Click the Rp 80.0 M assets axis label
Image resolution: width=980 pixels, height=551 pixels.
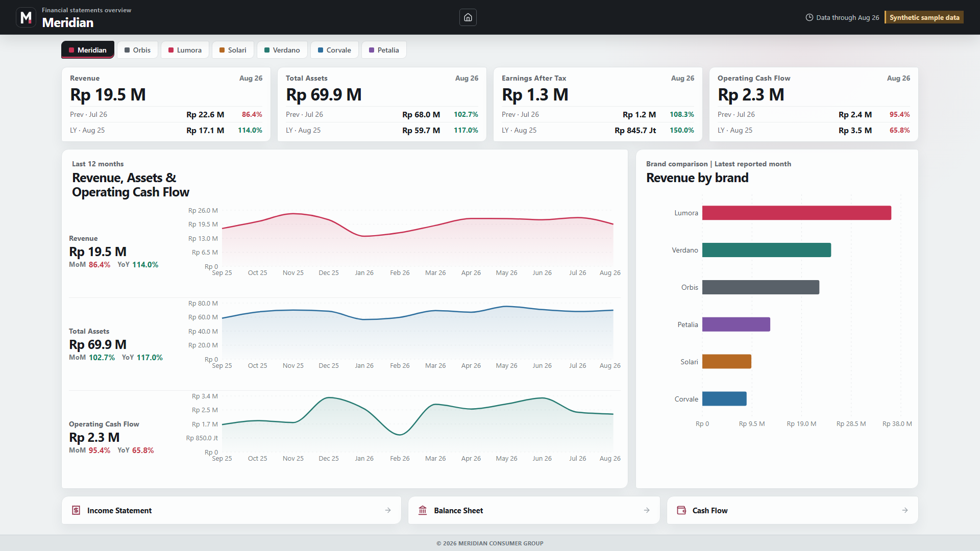pyautogui.click(x=203, y=304)
